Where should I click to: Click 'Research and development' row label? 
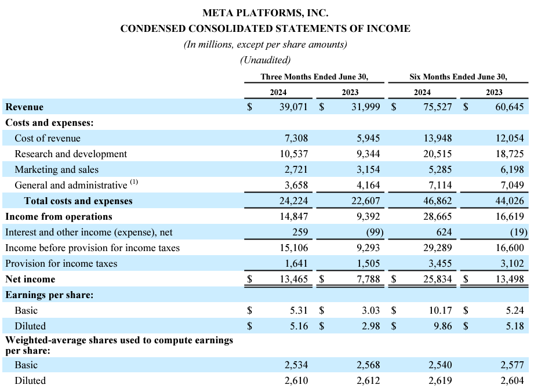pos(71,154)
